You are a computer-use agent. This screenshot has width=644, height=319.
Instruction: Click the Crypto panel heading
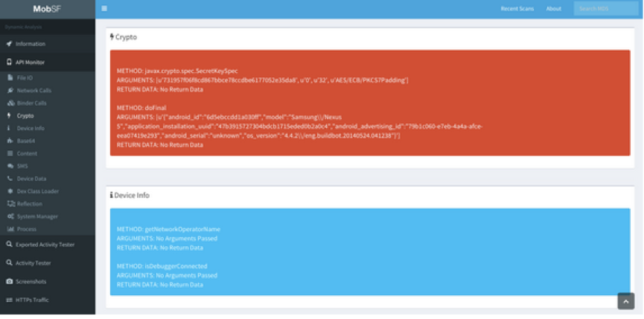click(x=124, y=37)
